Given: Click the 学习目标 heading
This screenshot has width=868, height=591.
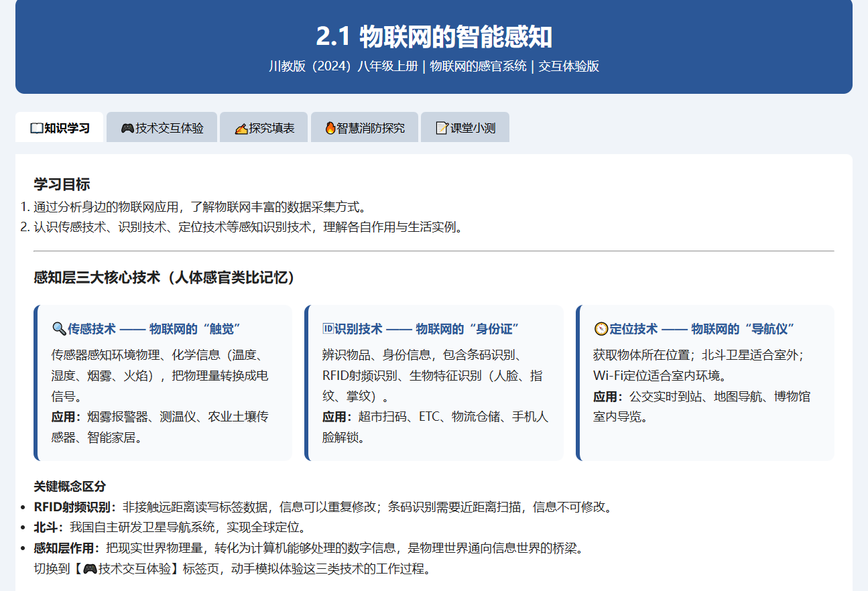Looking at the screenshot, I should click(x=62, y=184).
